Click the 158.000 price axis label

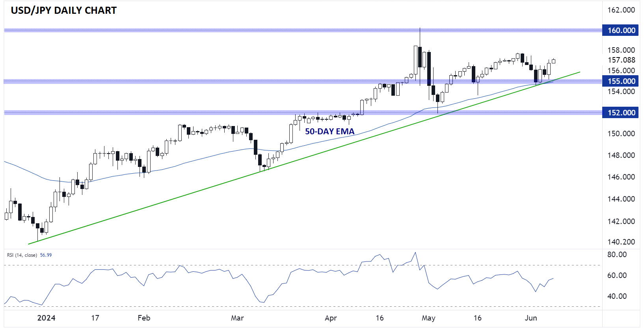click(x=621, y=50)
